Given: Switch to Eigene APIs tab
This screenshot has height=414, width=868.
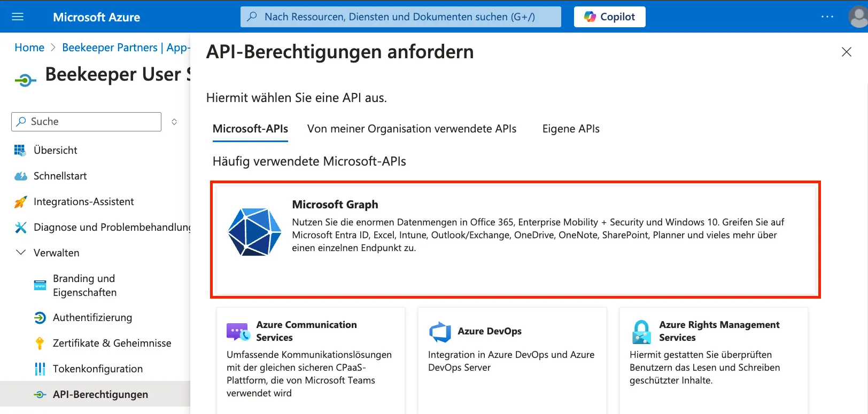Looking at the screenshot, I should coord(571,129).
